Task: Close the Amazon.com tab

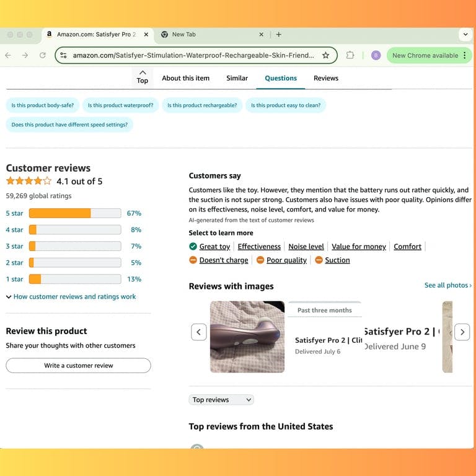Action: point(146,35)
